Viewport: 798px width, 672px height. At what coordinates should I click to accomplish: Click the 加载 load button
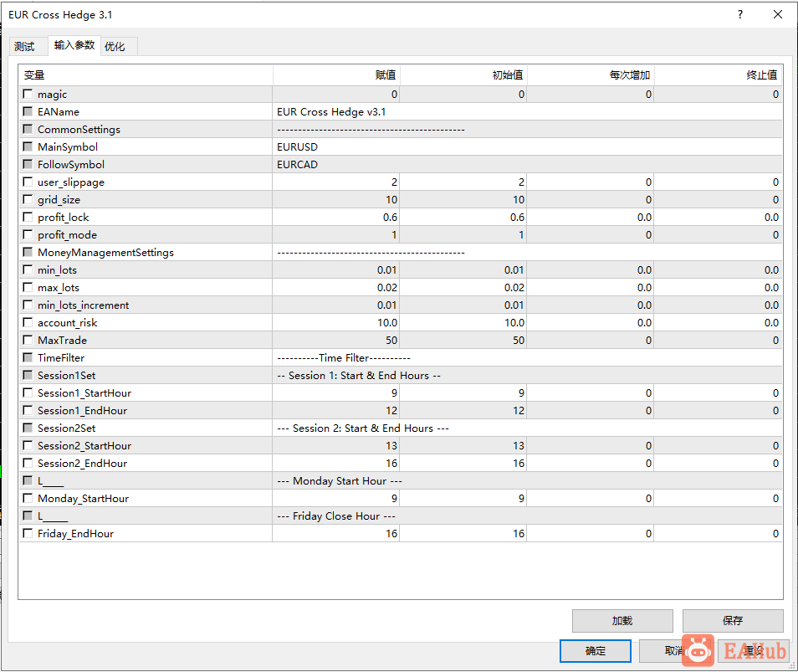click(x=622, y=621)
